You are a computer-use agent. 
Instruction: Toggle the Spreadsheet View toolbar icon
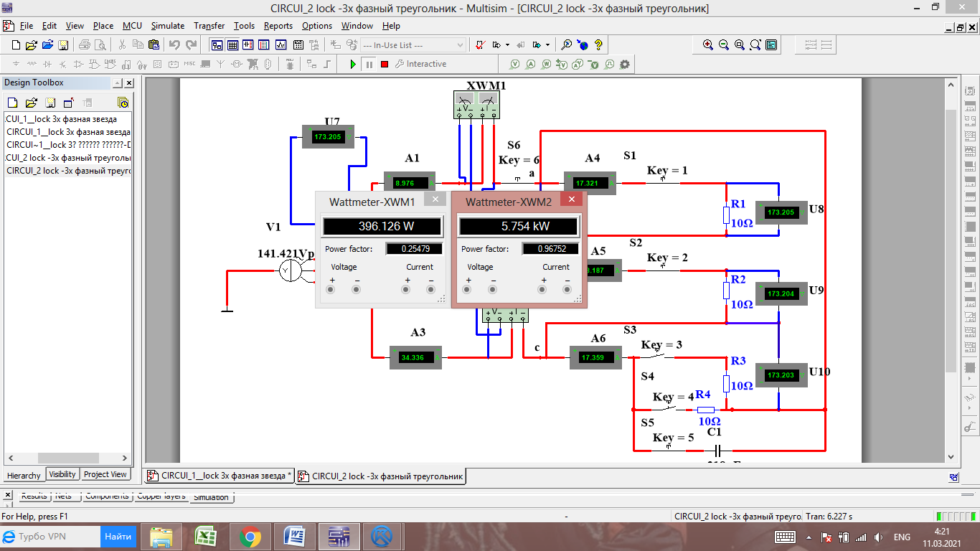pyautogui.click(x=232, y=44)
